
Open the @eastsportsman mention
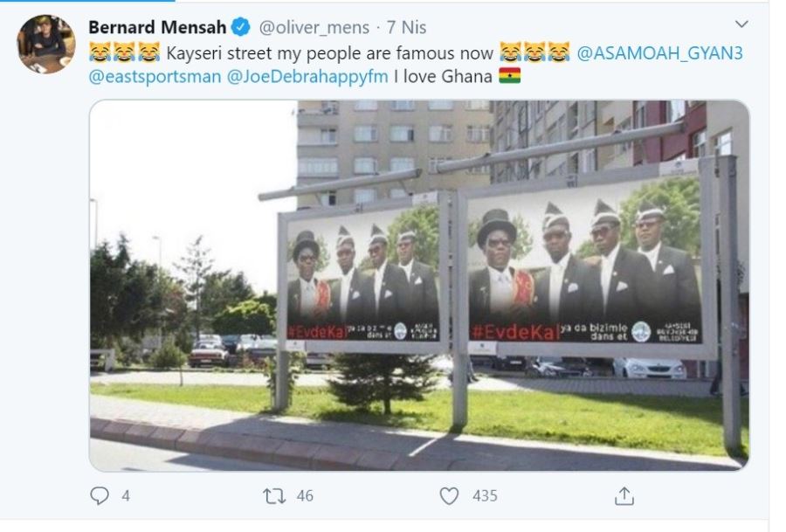tap(155, 77)
